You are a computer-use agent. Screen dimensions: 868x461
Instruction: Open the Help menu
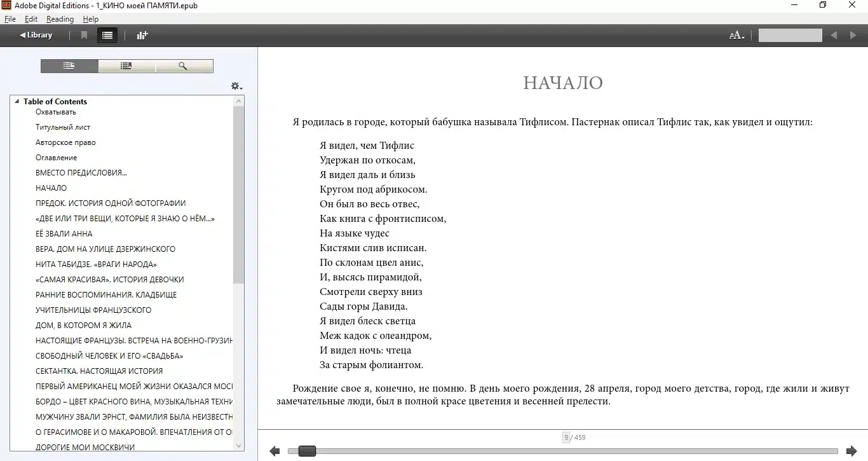point(91,19)
